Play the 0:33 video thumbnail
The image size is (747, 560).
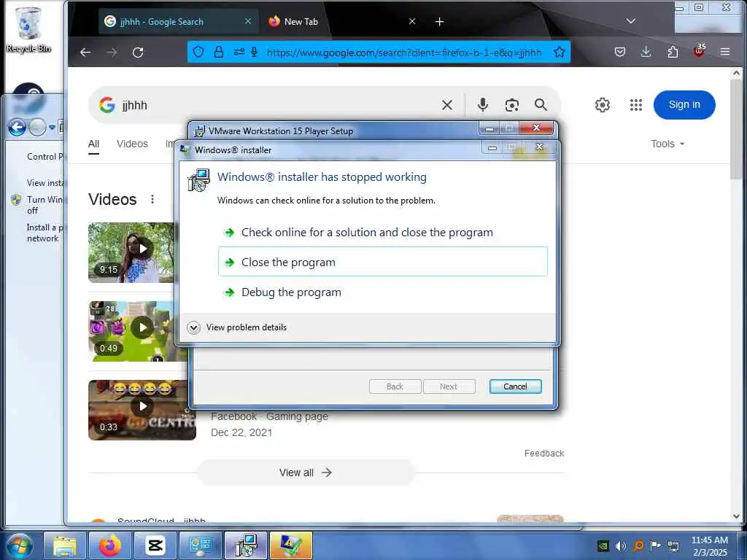point(142,410)
